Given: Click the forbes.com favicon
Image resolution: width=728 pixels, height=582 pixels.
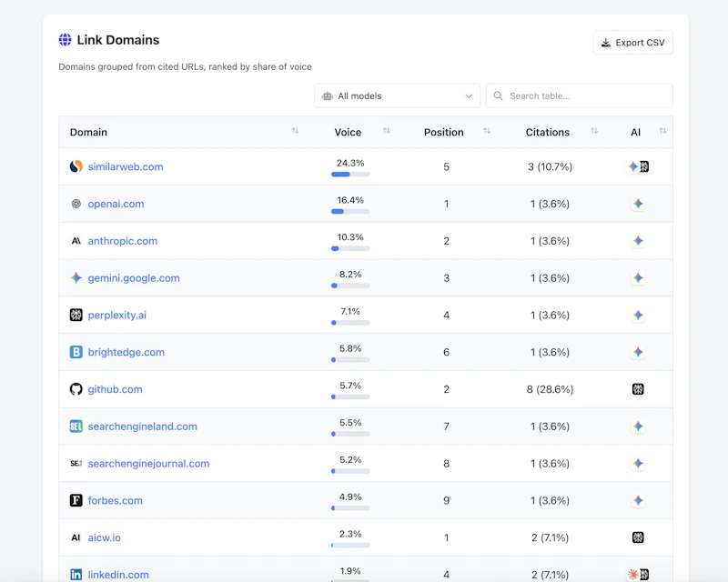Looking at the screenshot, I should click(x=76, y=500).
